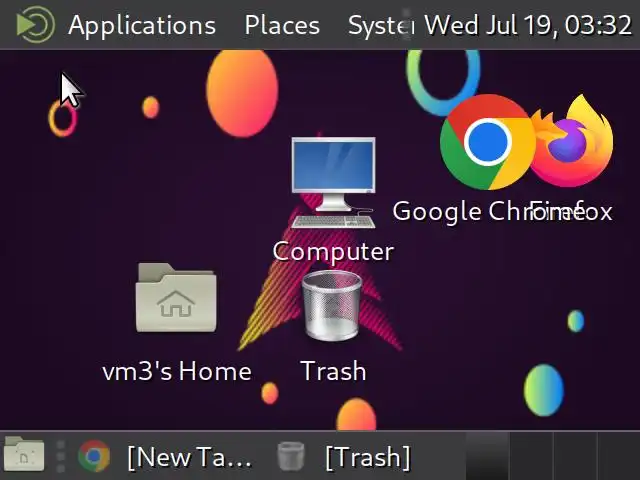Click the show desktop button in bottom panel

click(24, 455)
